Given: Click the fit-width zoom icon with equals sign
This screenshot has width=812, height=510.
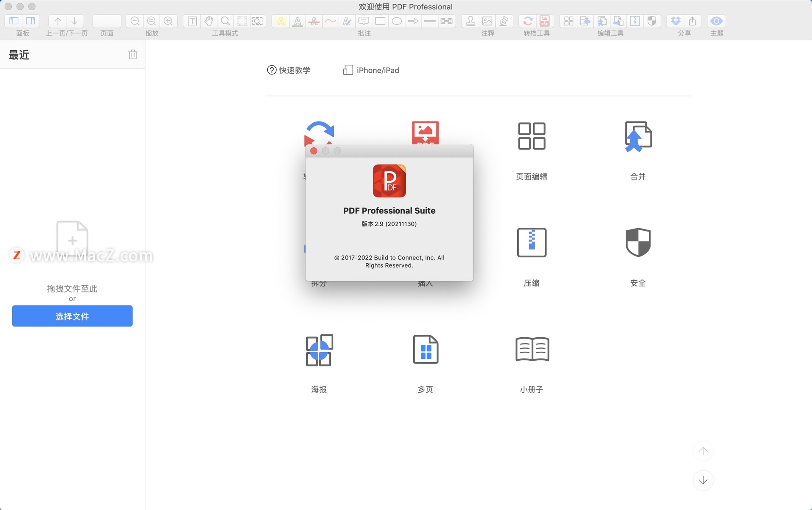Looking at the screenshot, I should point(151,21).
